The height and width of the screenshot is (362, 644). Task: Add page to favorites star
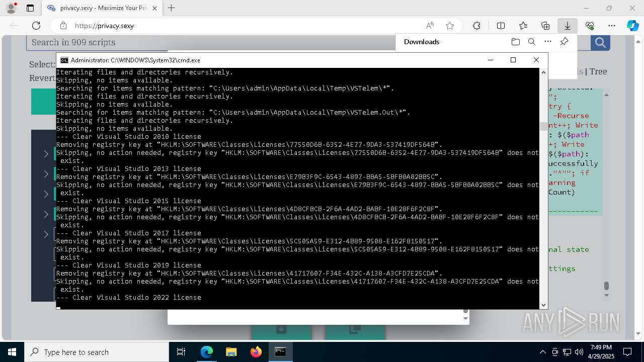click(450, 26)
